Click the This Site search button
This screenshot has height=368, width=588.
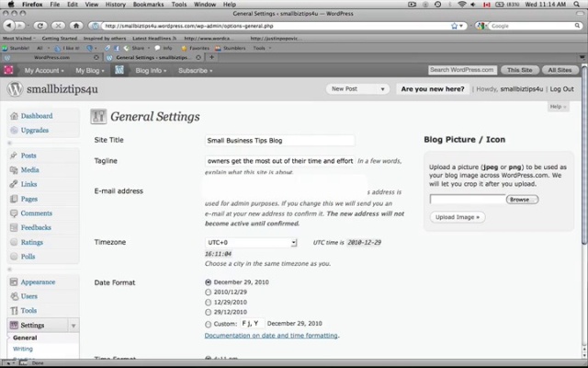519,70
